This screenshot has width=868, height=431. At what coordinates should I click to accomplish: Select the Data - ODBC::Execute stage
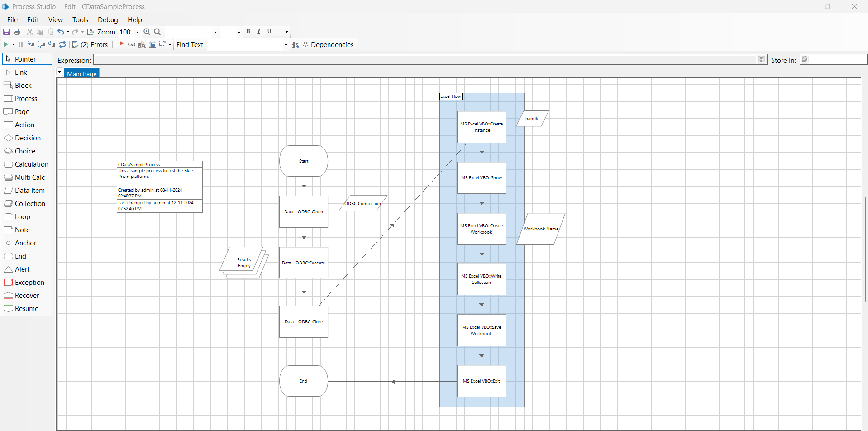click(304, 263)
